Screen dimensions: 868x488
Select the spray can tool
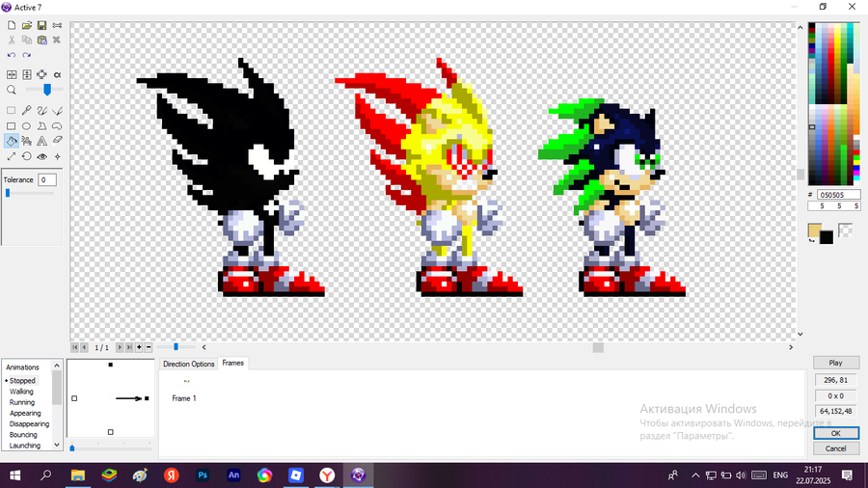(x=27, y=141)
